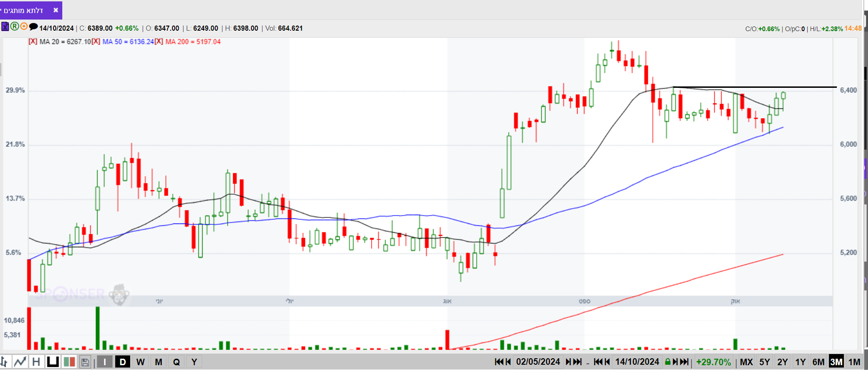868x381 pixels.
Task: Click the H/L:+2.38% value
Action: tap(826, 29)
